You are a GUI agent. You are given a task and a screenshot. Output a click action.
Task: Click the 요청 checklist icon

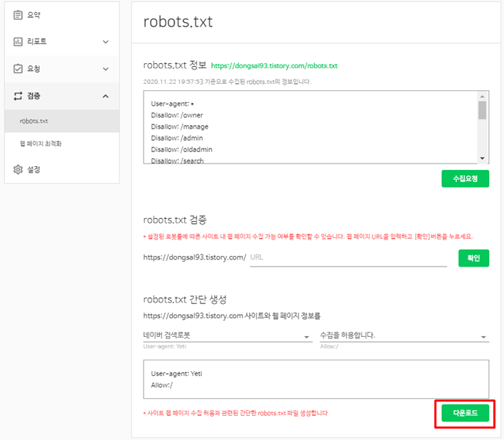tap(18, 68)
